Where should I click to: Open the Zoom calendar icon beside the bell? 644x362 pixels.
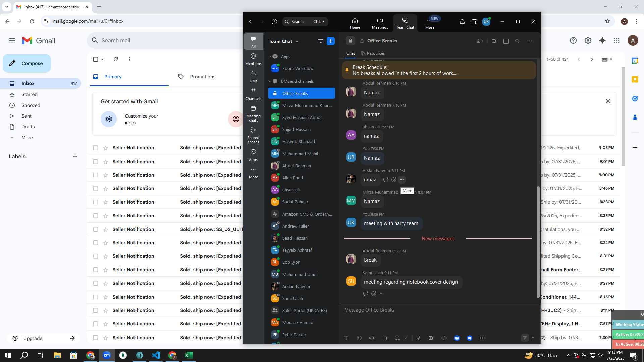click(x=474, y=22)
